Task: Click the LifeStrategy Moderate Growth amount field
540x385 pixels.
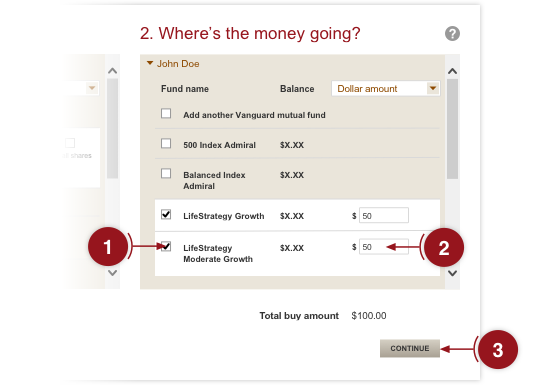Action: tap(384, 247)
